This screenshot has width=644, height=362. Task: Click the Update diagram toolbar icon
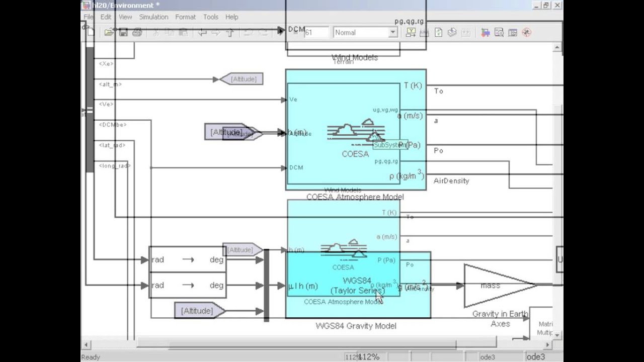pos(452,32)
